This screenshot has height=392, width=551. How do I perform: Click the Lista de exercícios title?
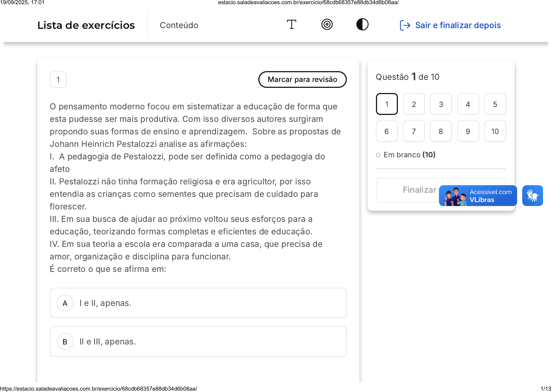86,25
